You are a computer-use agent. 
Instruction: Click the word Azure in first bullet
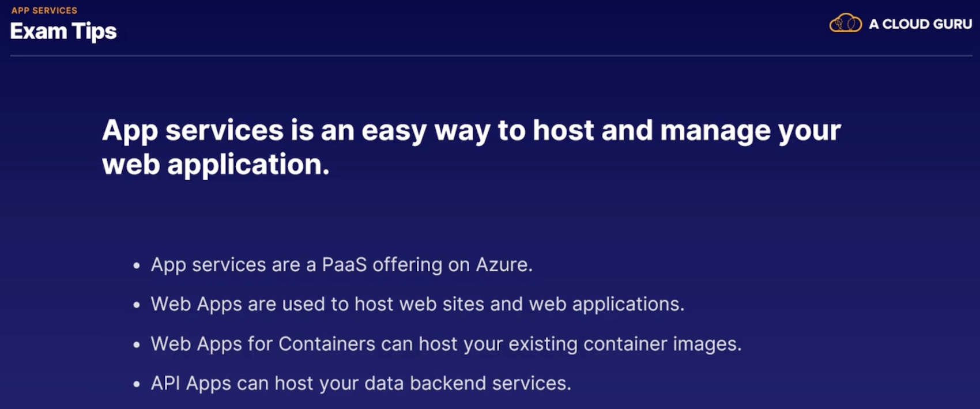click(x=504, y=265)
